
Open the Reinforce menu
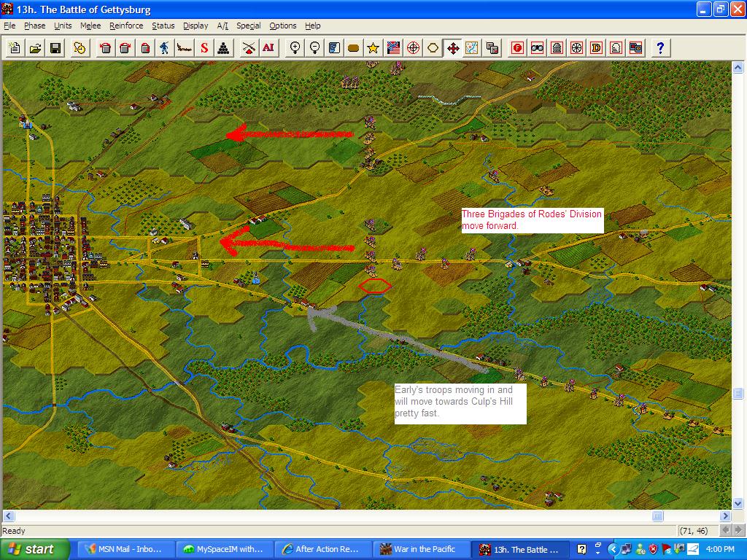point(126,26)
